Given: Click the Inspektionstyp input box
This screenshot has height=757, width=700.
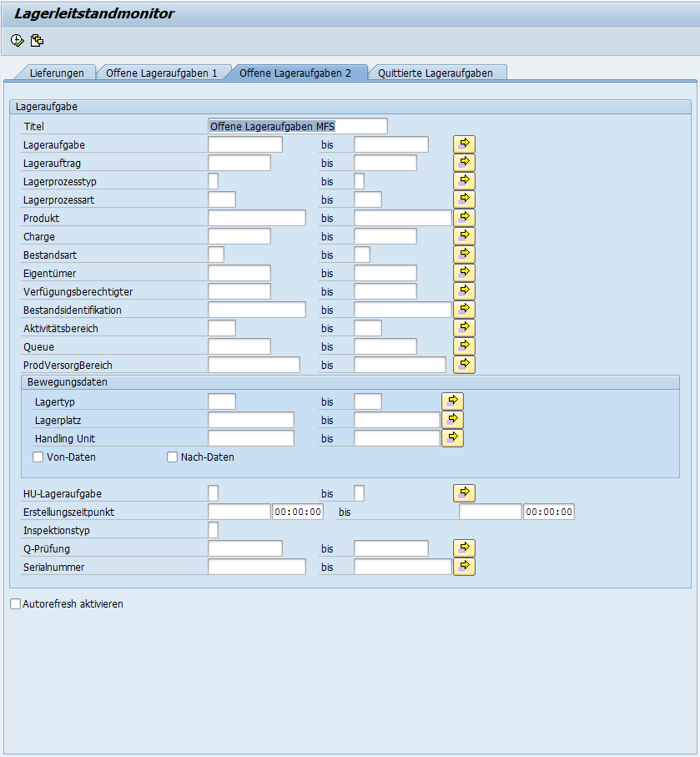Looking at the screenshot, I should pos(213,530).
